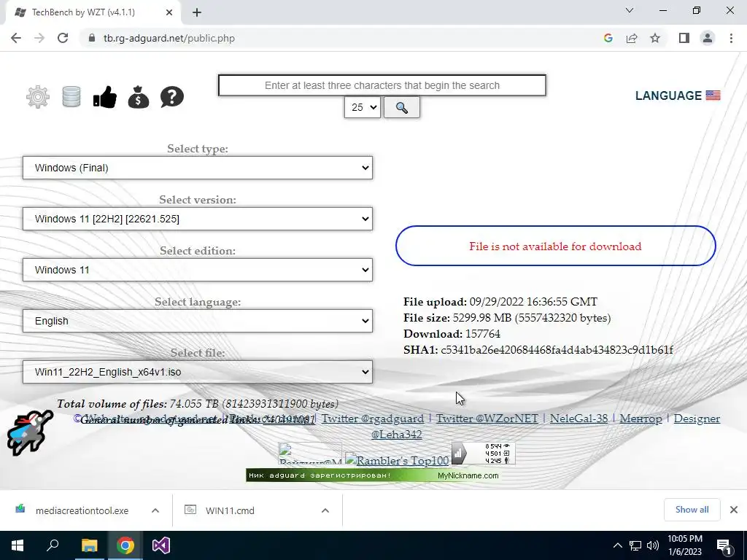Open the Select language dropdown
The height and width of the screenshot is (560, 747).
198,321
